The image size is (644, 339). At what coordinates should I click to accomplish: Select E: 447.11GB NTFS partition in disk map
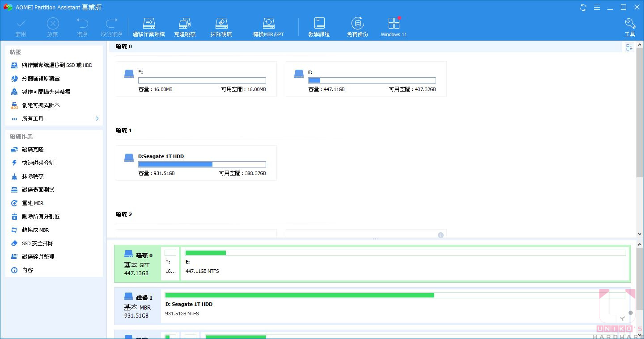[405, 264]
